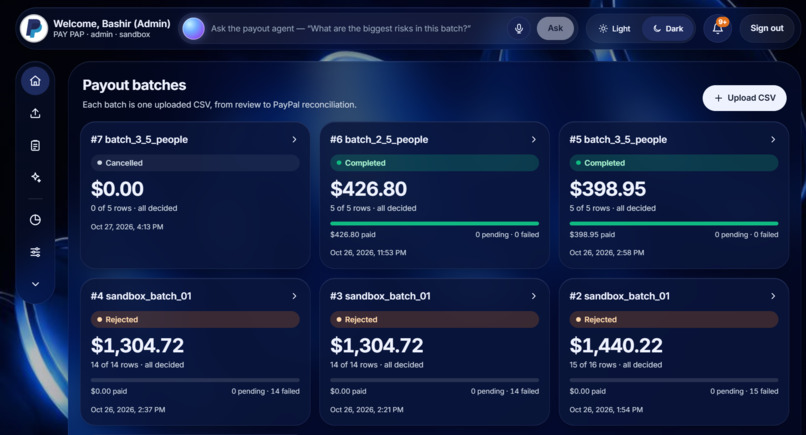The height and width of the screenshot is (435, 806).
Task: Click "0 of 5 rows · all decided" text
Action: coord(134,208)
